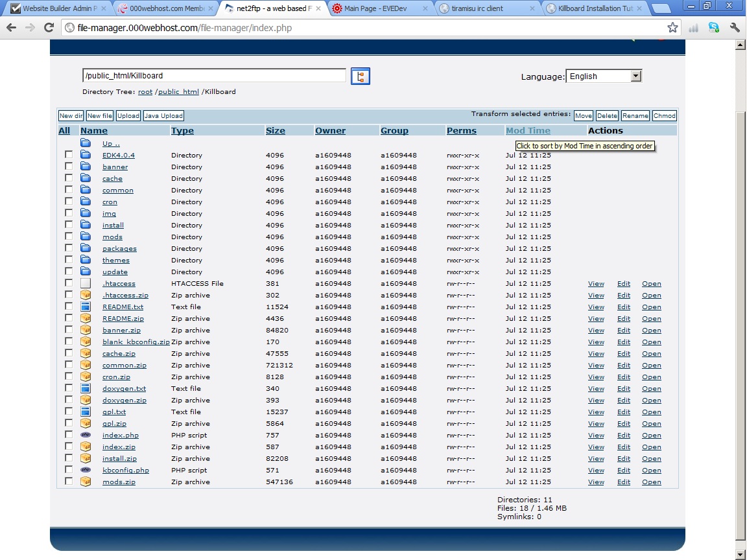Click the zip icon beside mods.zip

pos(86,482)
